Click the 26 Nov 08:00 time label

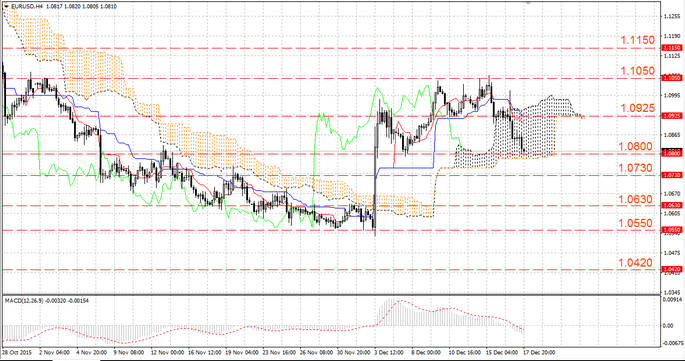click(x=316, y=352)
